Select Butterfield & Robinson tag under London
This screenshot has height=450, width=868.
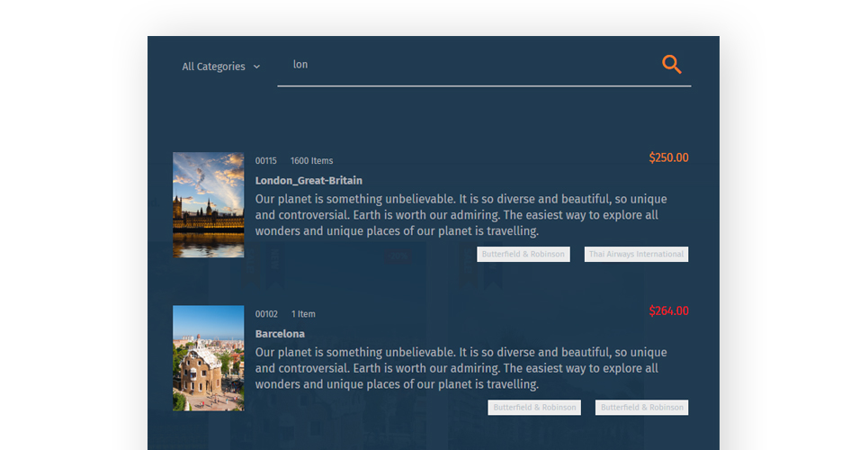[x=523, y=255]
